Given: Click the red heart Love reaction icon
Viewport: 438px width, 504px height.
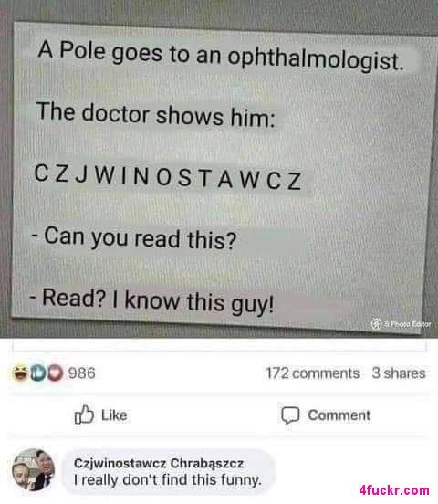Looking at the screenshot, I should 55,373.
